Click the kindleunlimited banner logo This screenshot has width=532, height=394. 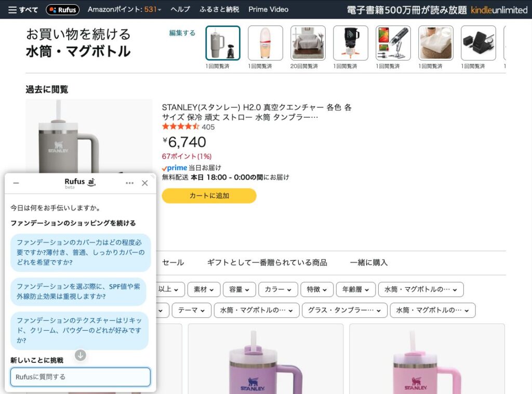(x=499, y=10)
